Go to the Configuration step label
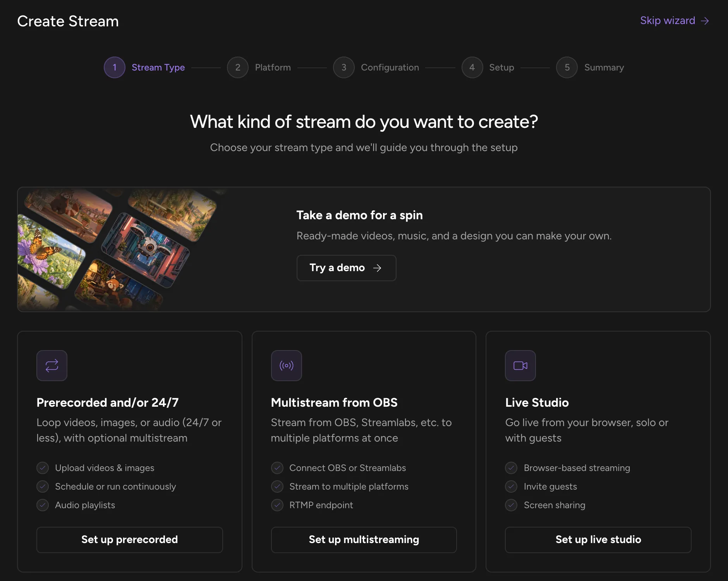728x581 pixels. [x=390, y=67]
